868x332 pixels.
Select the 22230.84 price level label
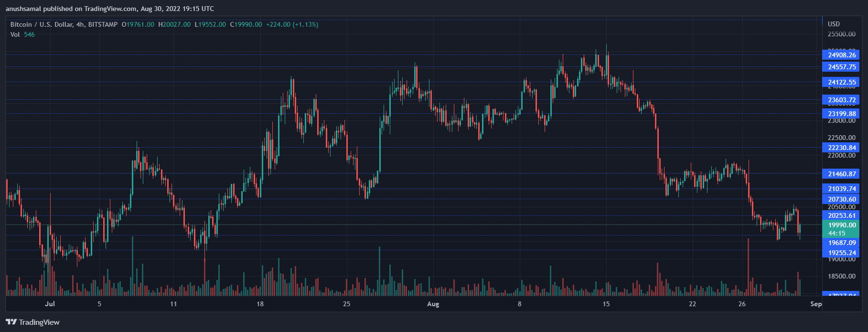coord(842,148)
